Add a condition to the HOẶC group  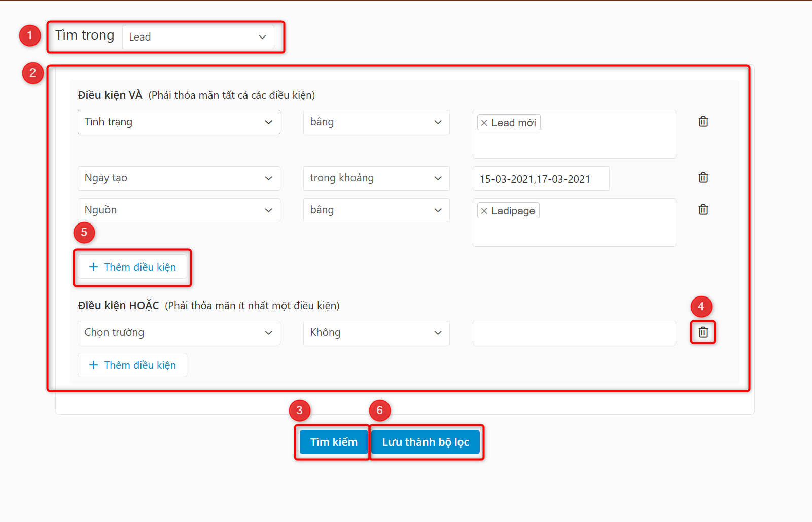coord(132,365)
